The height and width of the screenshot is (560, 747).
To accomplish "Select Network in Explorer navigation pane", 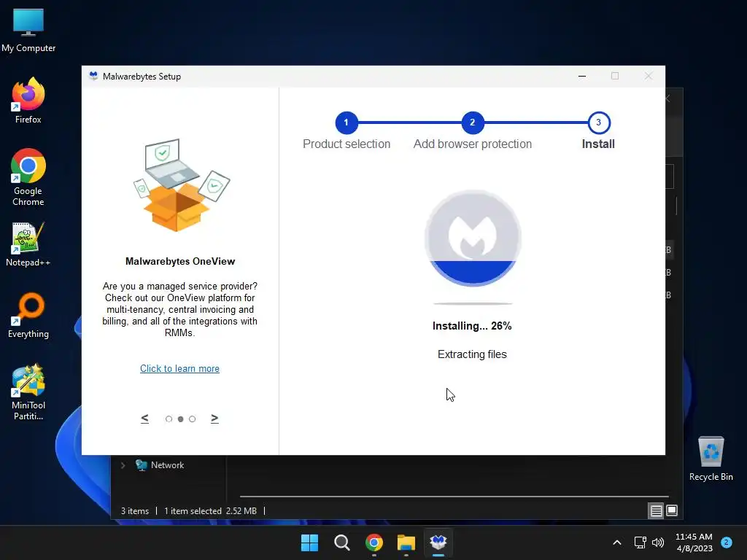I will tap(160, 465).
